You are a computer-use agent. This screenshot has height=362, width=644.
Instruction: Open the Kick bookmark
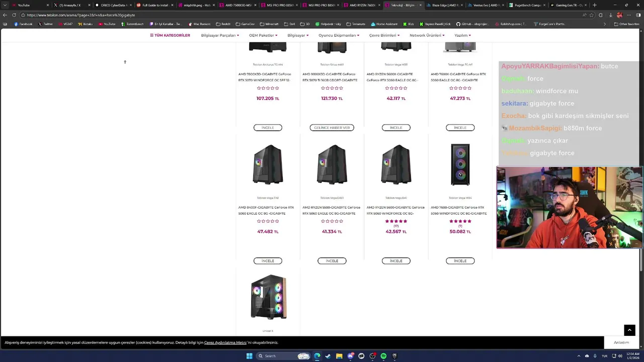click(409, 24)
